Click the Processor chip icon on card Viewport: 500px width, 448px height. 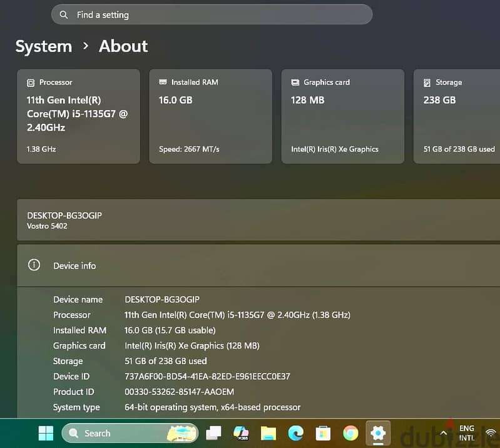pyautogui.click(x=31, y=83)
